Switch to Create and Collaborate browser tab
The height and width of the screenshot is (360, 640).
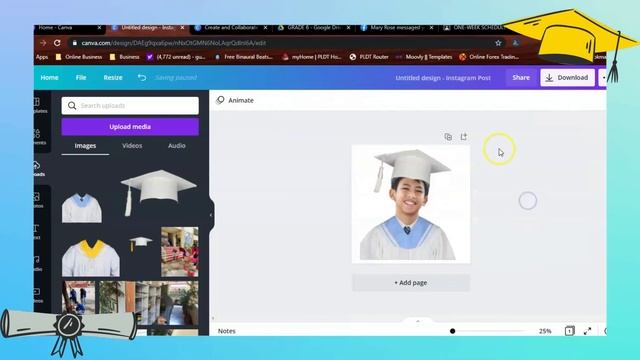(231, 28)
